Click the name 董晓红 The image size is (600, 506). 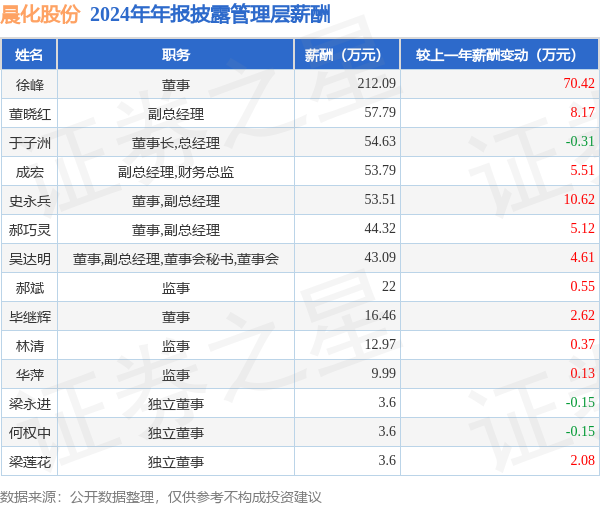pos(29,114)
